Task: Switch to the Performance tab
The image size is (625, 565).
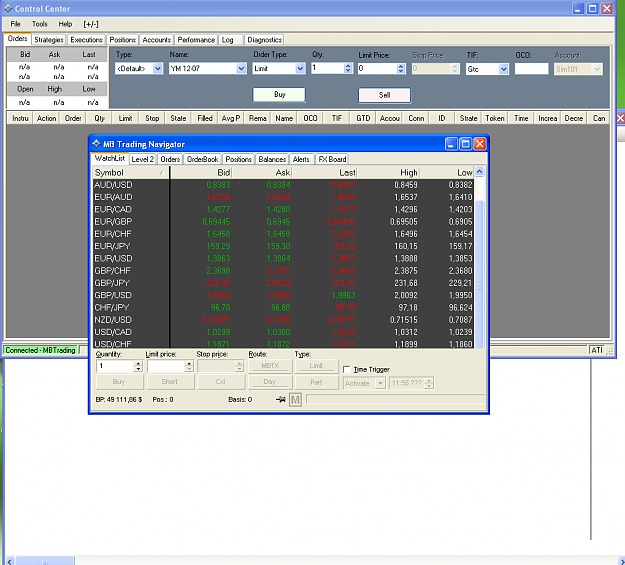Action: pyautogui.click(x=196, y=39)
